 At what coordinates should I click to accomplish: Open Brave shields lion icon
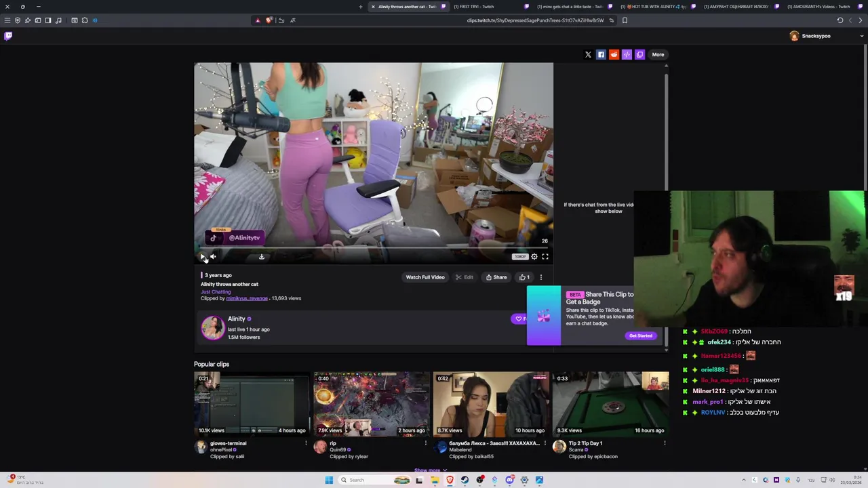tap(269, 20)
